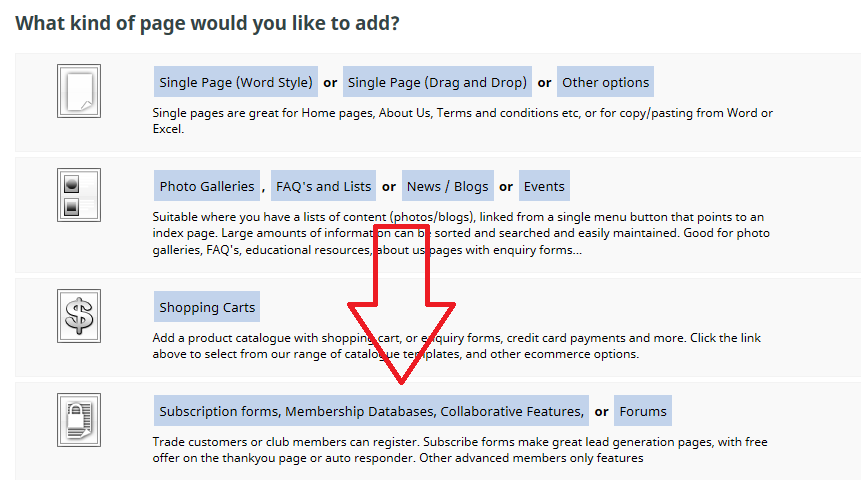Image resolution: width=861 pixels, height=480 pixels.
Task: Open Single Page (Word Style) option
Action: [x=236, y=82]
